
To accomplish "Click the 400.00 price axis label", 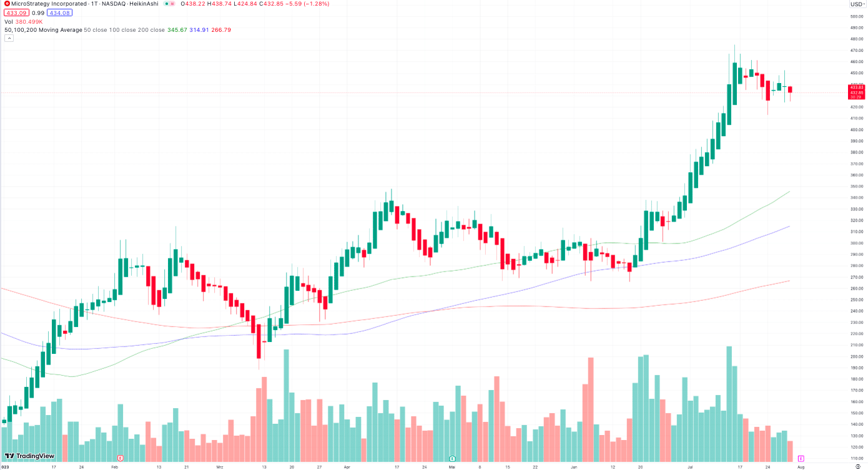I will click(856, 130).
